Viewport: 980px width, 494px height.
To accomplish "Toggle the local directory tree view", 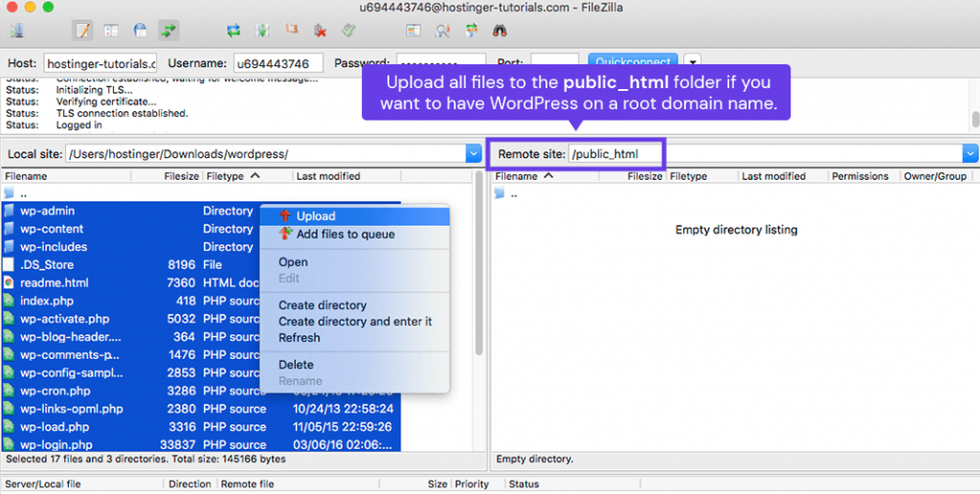I will [111, 31].
